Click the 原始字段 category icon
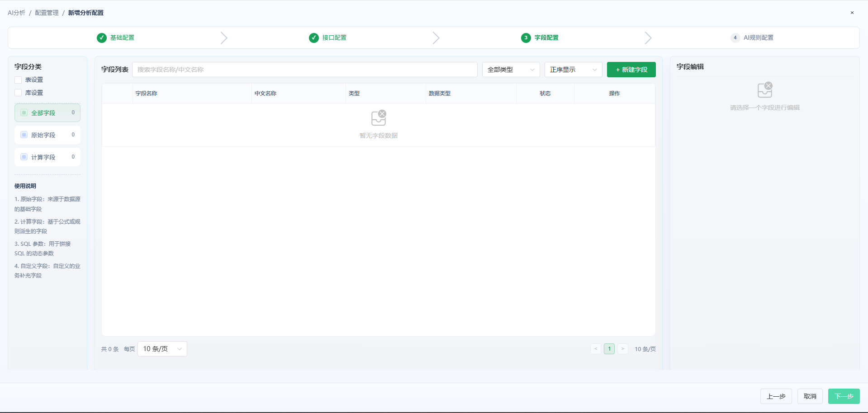The image size is (868, 413). (x=24, y=135)
